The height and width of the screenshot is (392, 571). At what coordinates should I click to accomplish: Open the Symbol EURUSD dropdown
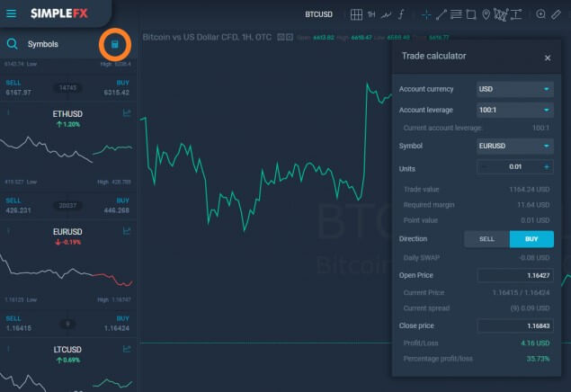(515, 146)
